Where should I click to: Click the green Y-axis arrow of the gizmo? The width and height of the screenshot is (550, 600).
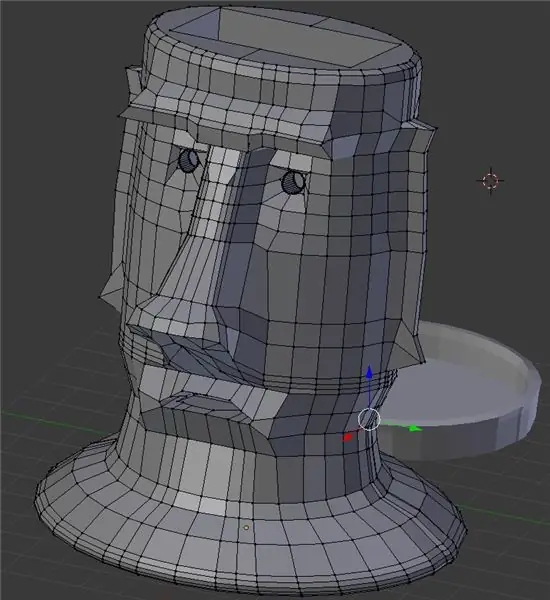pyautogui.click(x=414, y=428)
